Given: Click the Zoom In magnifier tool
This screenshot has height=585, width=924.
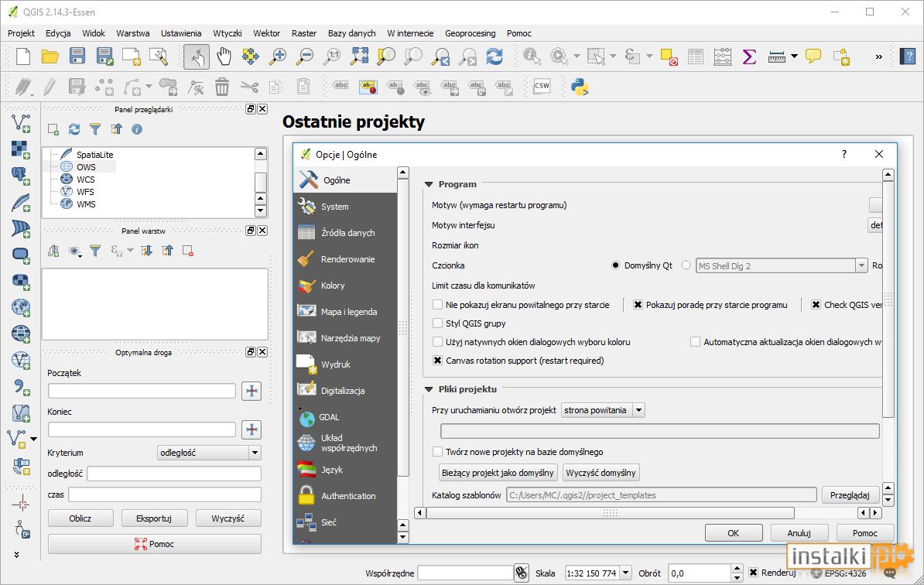Looking at the screenshot, I should click(x=277, y=56).
